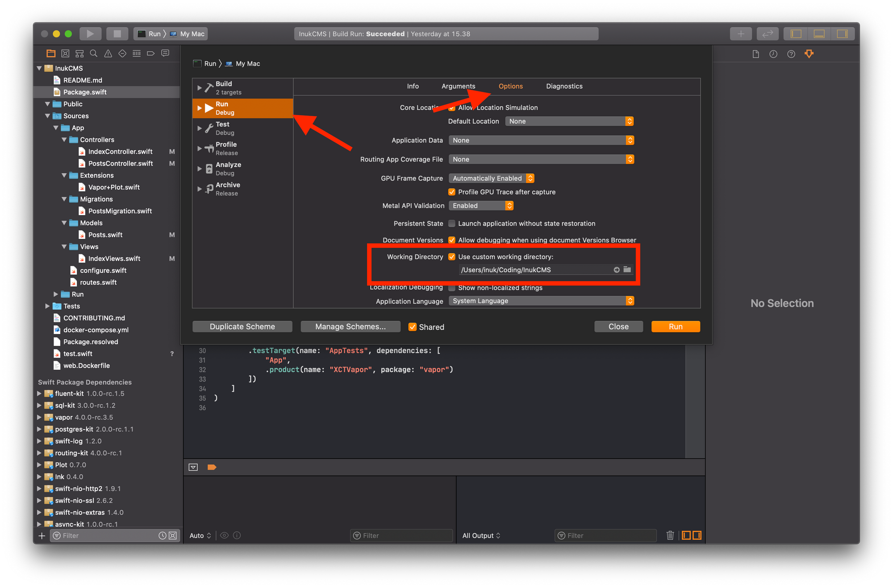The image size is (893, 588).
Task: Toggle Profile GPU Trace after capture checkbox
Action: [x=452, y=192]
